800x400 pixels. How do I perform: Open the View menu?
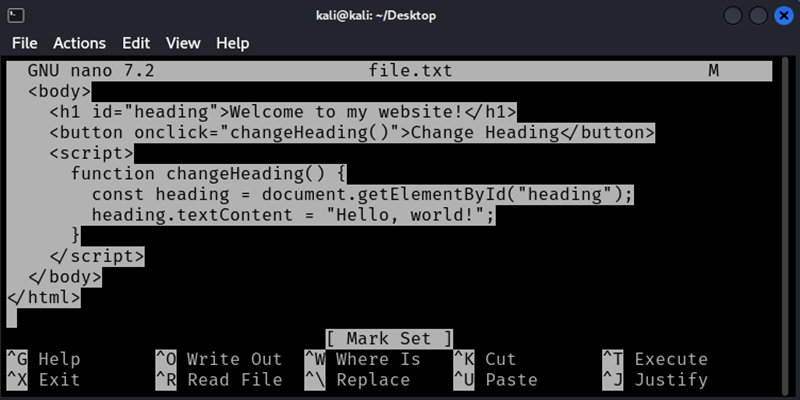(183, 43)
